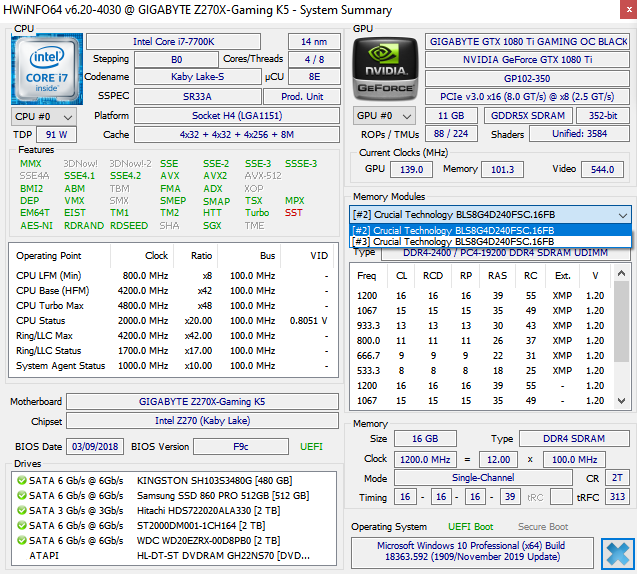The height and width of the screenshot is (576, 637).
Task: Click the Video clock value 544.0
Action: pyautogui.click(x=602, y=169)
